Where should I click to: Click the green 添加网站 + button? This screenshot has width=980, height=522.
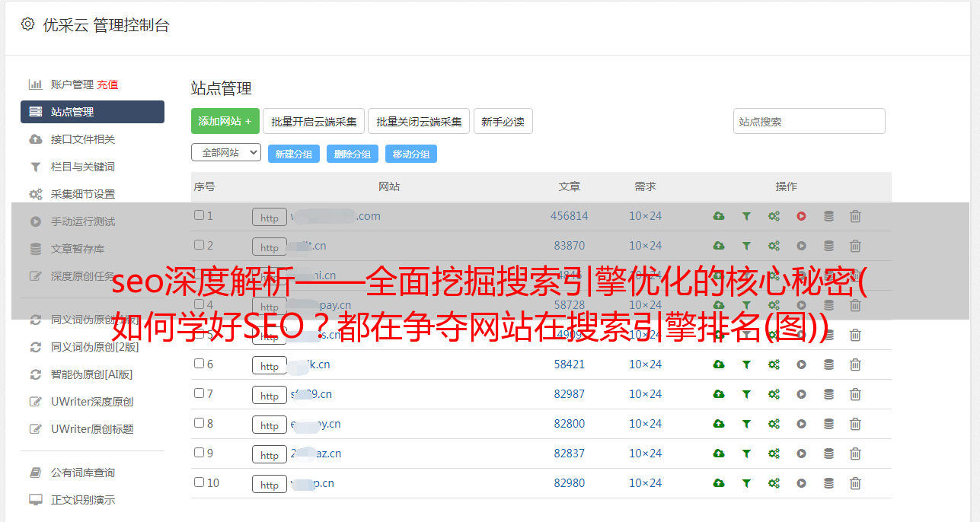225,121
